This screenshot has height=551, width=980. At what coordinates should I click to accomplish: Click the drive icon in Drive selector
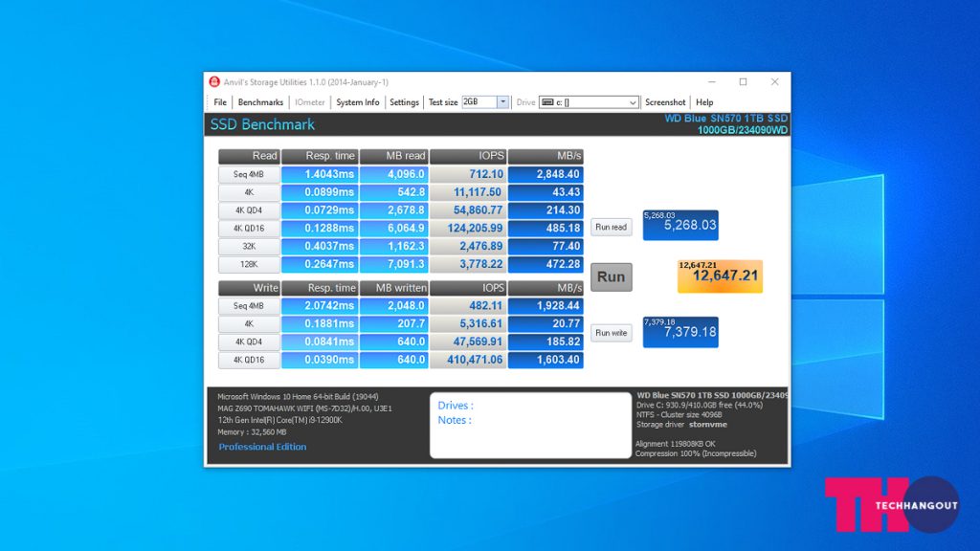point(547,102)
